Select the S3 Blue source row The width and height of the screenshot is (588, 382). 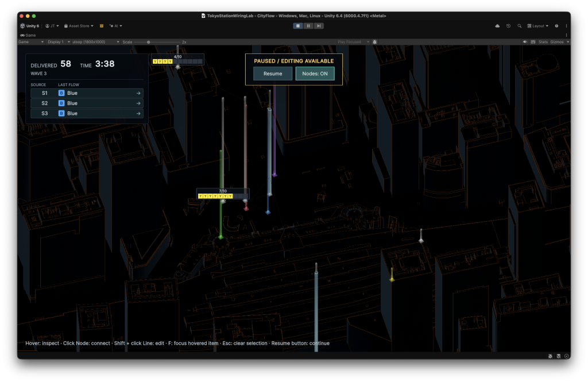point(87,113)
